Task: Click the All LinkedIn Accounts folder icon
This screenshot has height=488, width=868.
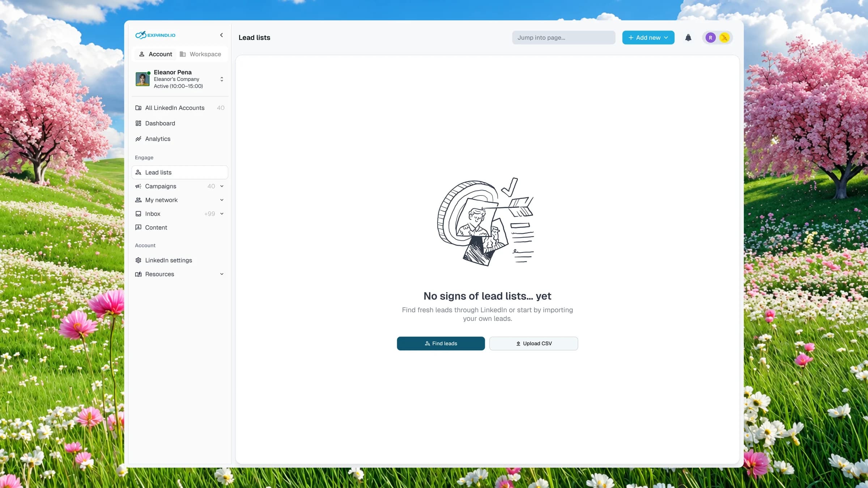Action: click(x=138, y=108)
